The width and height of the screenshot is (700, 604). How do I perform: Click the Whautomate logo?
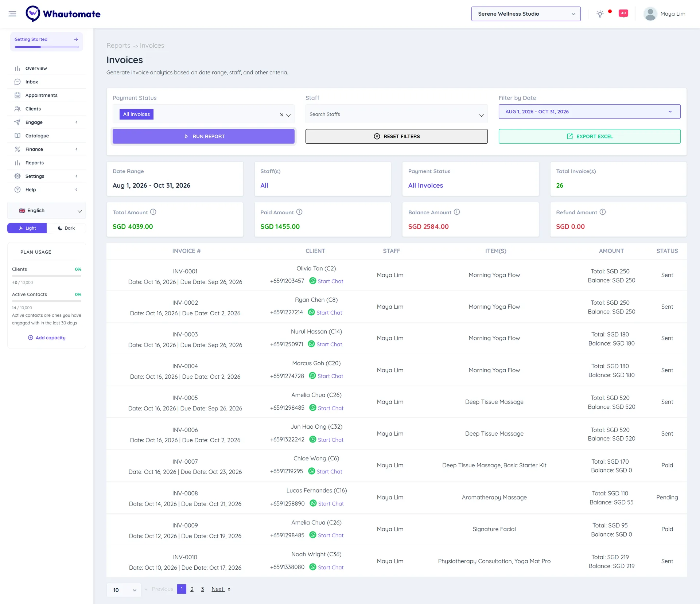click(x=63, y=14)
